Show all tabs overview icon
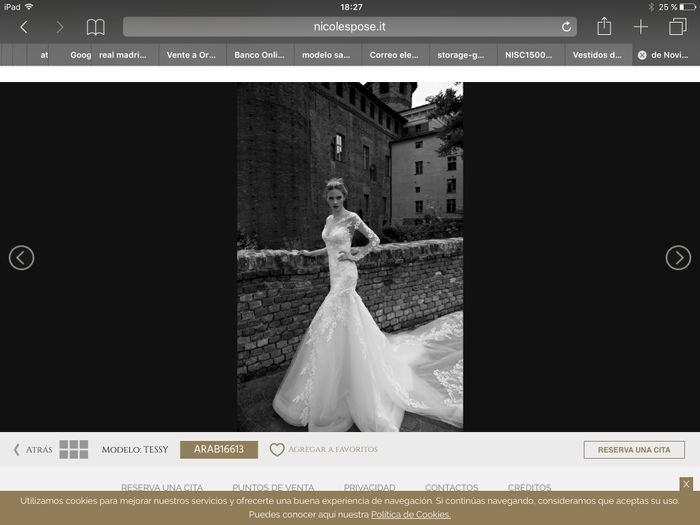Image resolution: width=700 pixels, height=525 pixels. point(678,26)
